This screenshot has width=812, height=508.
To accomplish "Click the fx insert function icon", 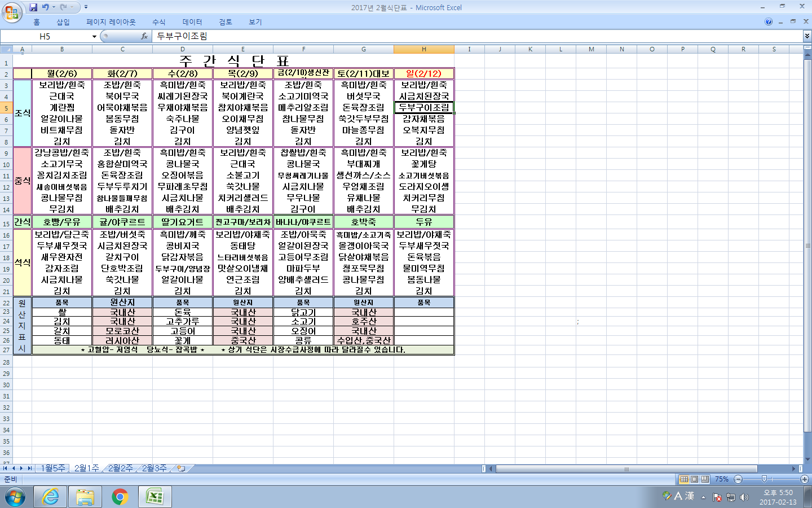I will (x=144, y=36).
